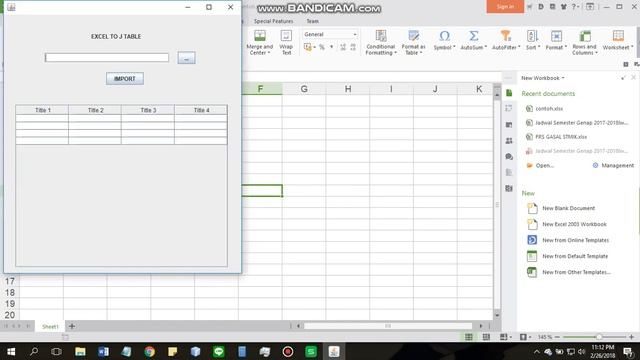640x360 pixels.
Task: Switch to the Special Features tab
Action: (273, 21)
